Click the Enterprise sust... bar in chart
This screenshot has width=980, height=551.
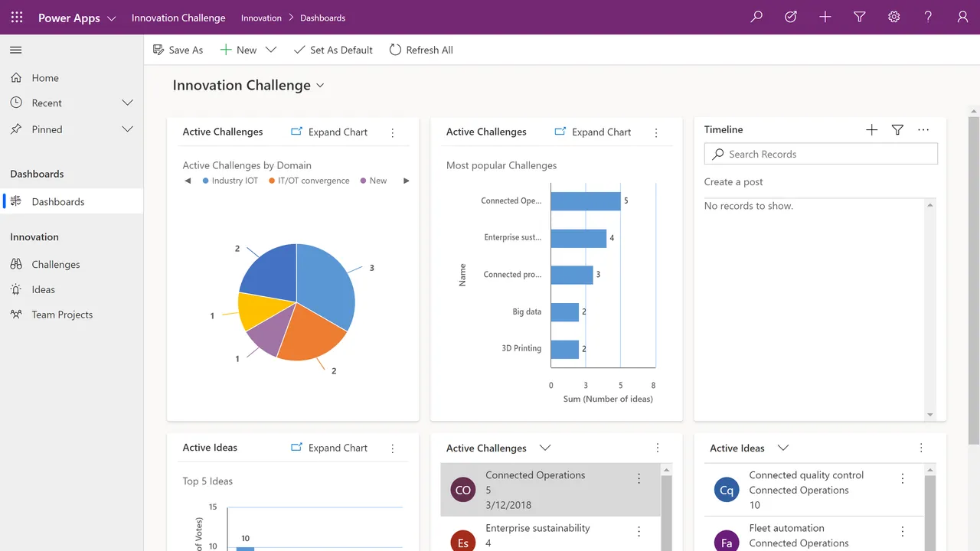[x=579, y=238]
